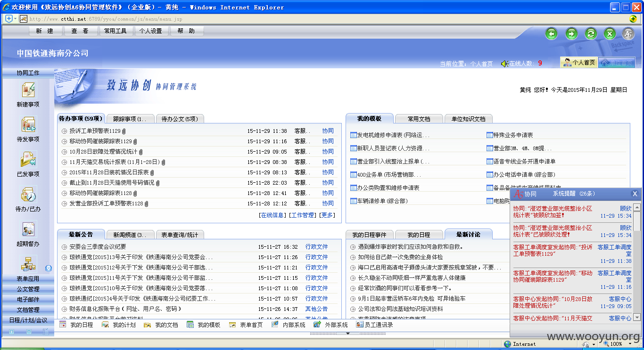Open discussion 如何给自己做一次免费的全身体检
The height and width of the screenshot is (350, 644).
(x=400, y=257)
